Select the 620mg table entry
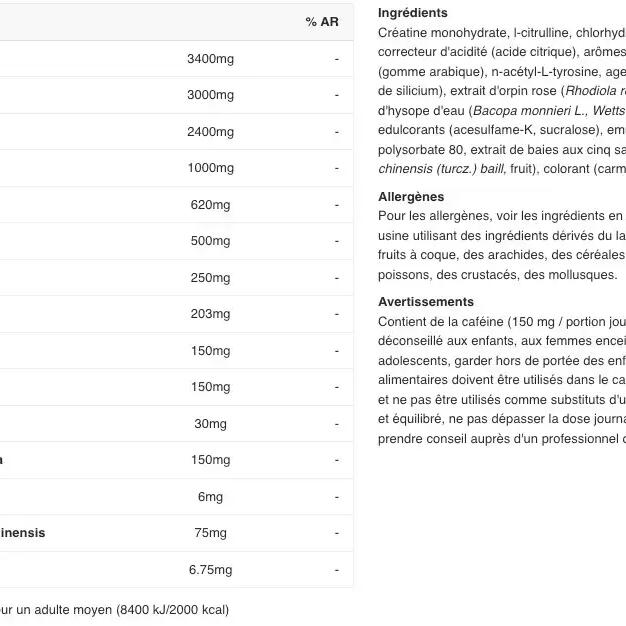Viewport: 626px width, 626px height. coord(210,205)
